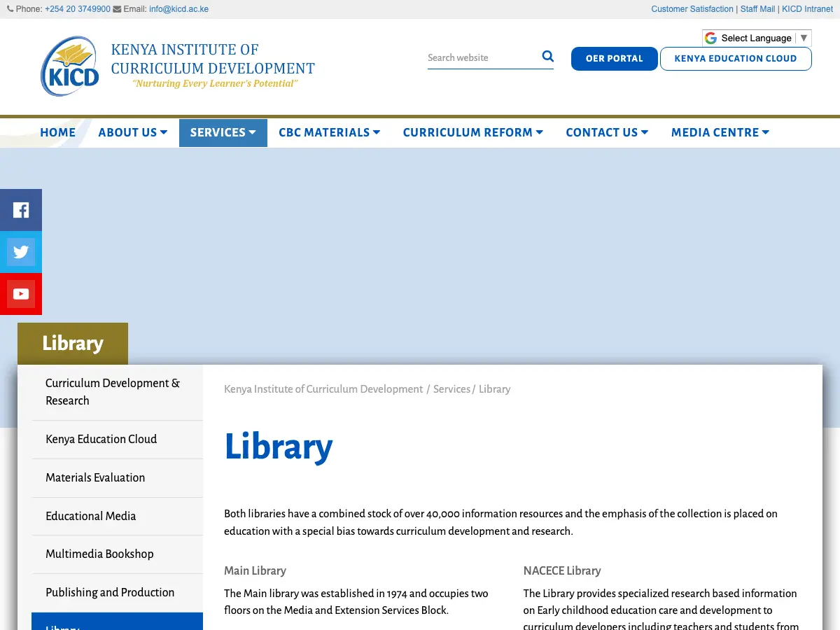Click the search magnifier icon
This screenshot has height=630, width=840.
click(x=547, y=57)
